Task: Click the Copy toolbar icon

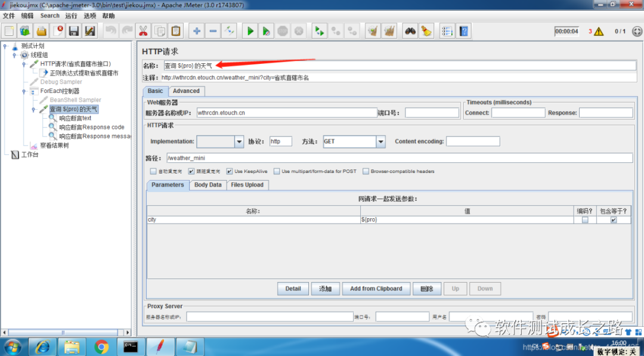Action: tap(159, 31)
